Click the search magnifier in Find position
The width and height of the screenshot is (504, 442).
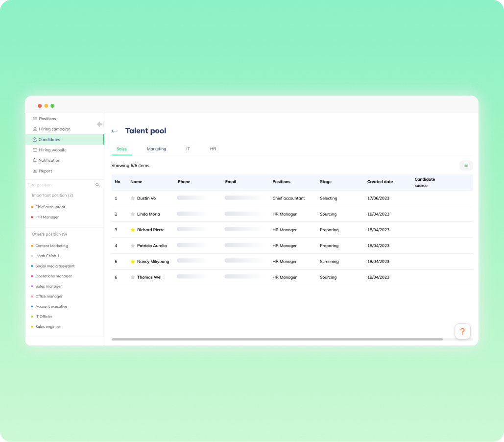click(97, 185)
